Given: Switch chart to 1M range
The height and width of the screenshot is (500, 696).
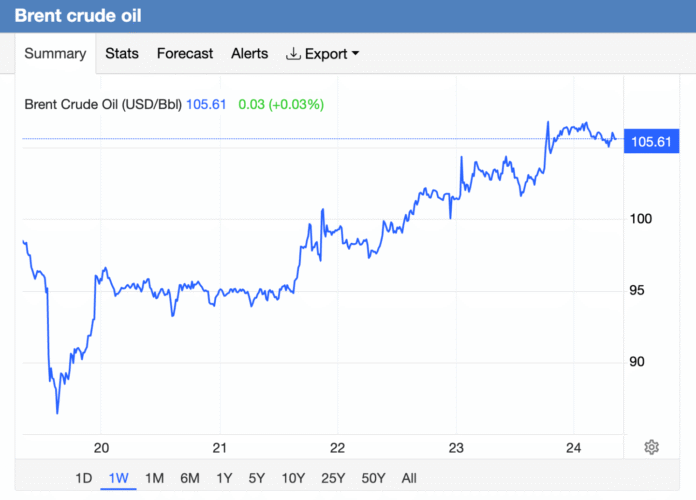Looking at the screenshot, I should [154, 478].
